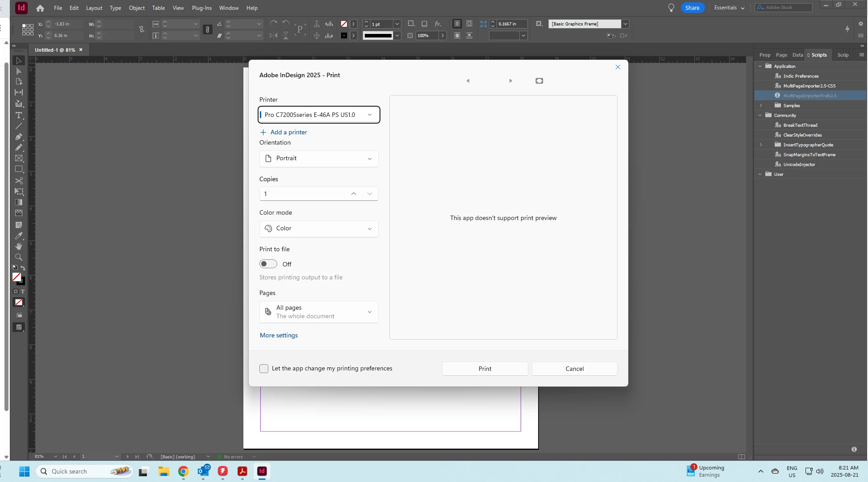Click the More settings link

coord(279,336)
